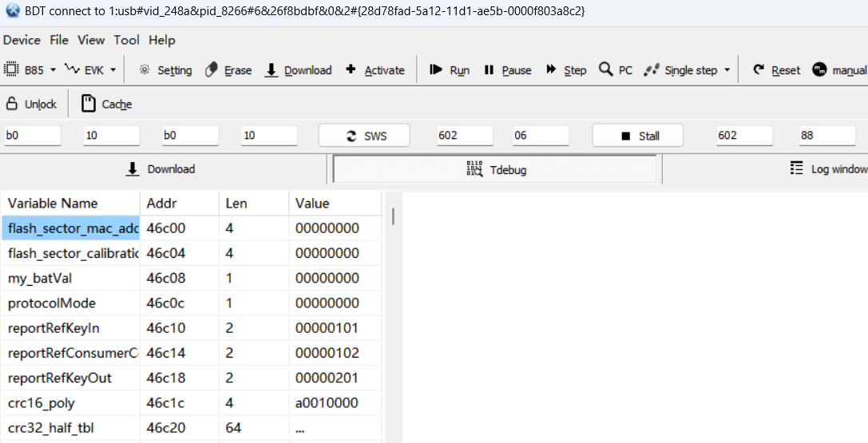
Task: Open the View menu
Action: tap(91, 40)
